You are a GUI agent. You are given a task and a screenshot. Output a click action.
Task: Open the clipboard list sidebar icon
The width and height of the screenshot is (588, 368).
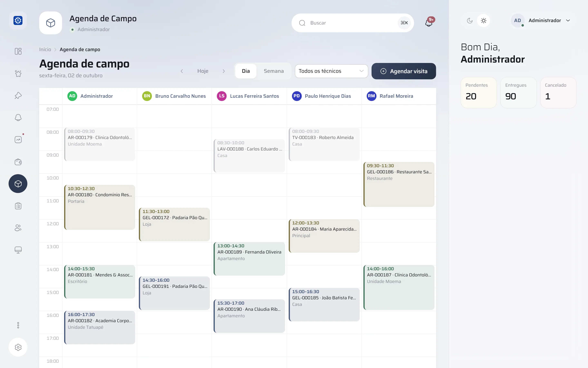click(18, 206)
